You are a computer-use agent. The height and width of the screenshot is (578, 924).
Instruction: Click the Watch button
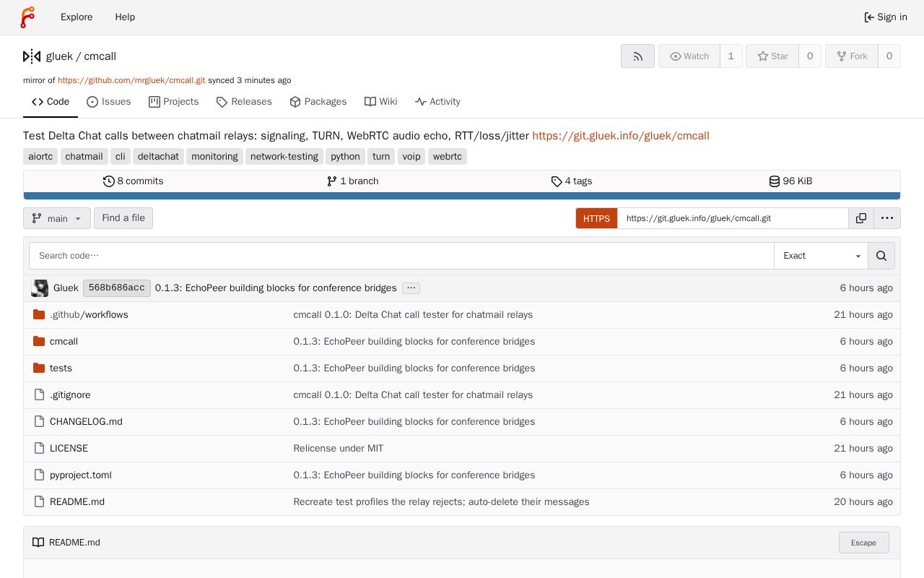689,56
